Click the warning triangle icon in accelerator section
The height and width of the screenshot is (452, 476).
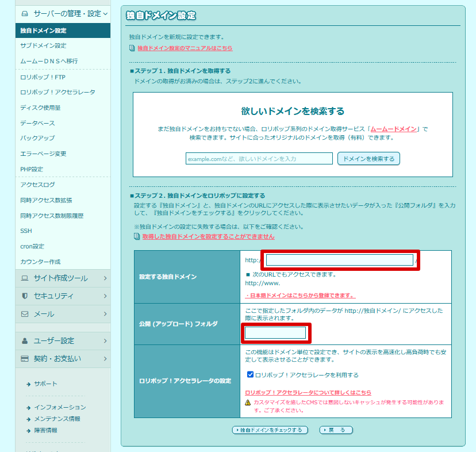point(248,403)
